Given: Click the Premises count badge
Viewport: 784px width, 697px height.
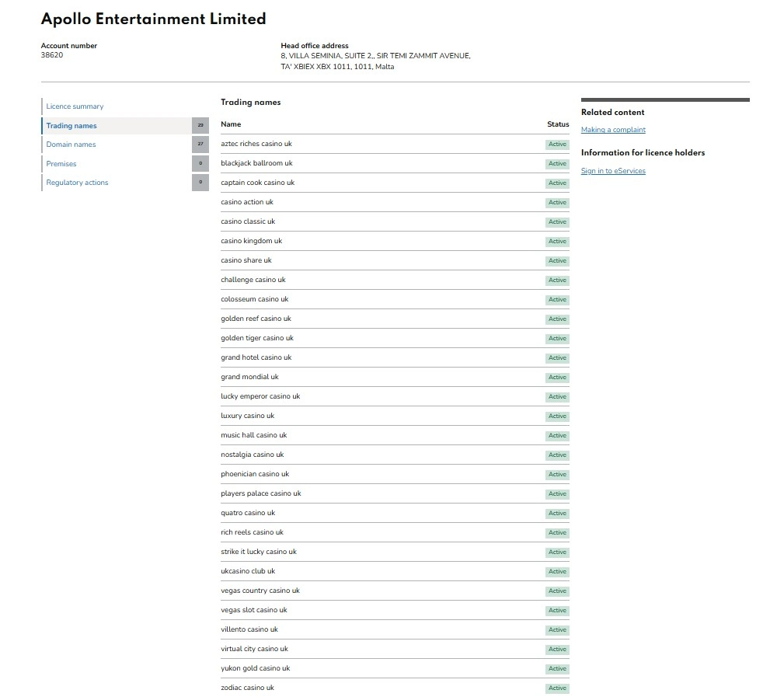Looking at the screenshot, I should pos(200,163).
